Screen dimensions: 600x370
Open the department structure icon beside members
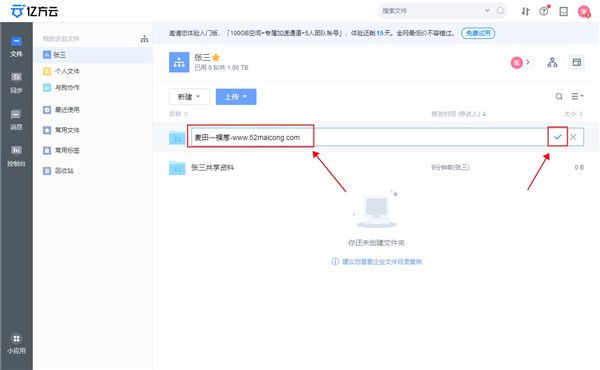click(552, 62)
